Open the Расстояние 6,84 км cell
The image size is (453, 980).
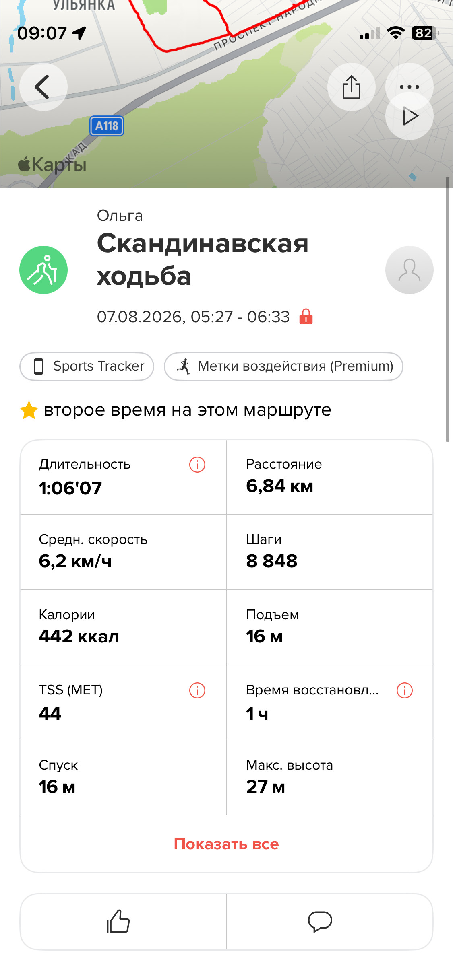329,477
